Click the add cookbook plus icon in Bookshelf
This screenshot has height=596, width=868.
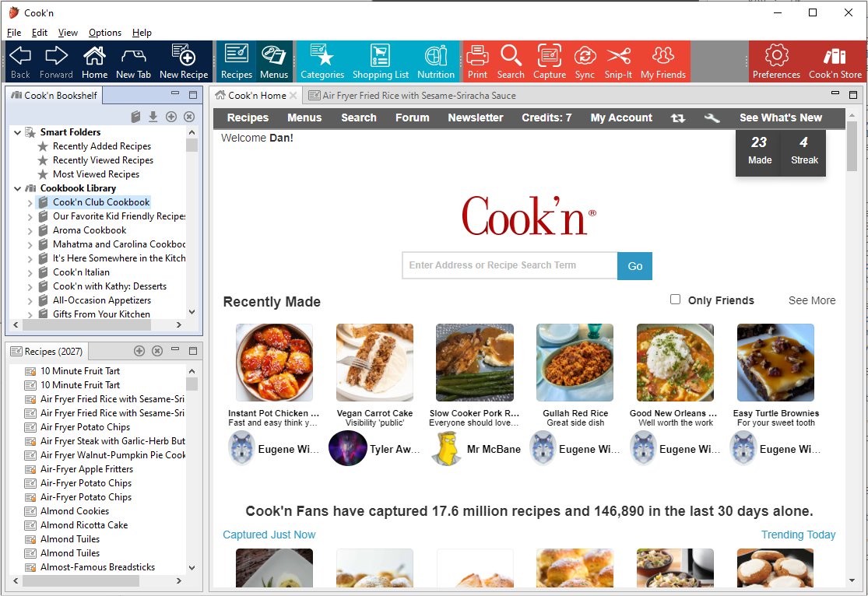(x=171, y=117)
